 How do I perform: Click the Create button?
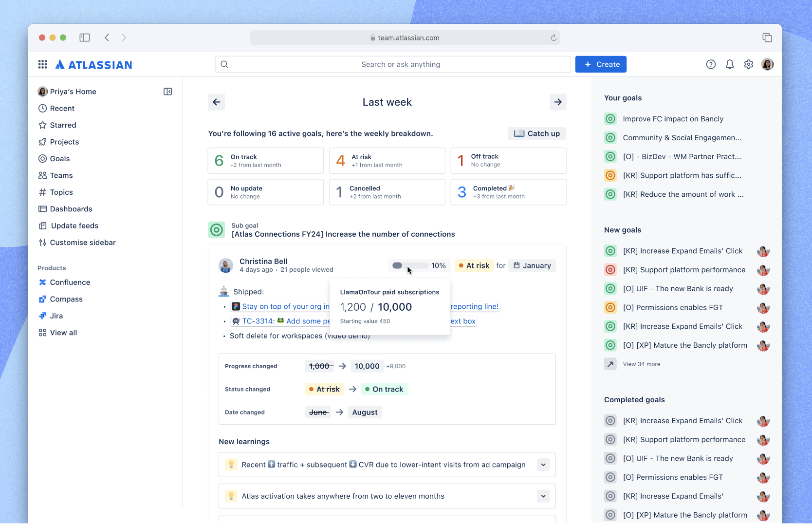point(601,64)
